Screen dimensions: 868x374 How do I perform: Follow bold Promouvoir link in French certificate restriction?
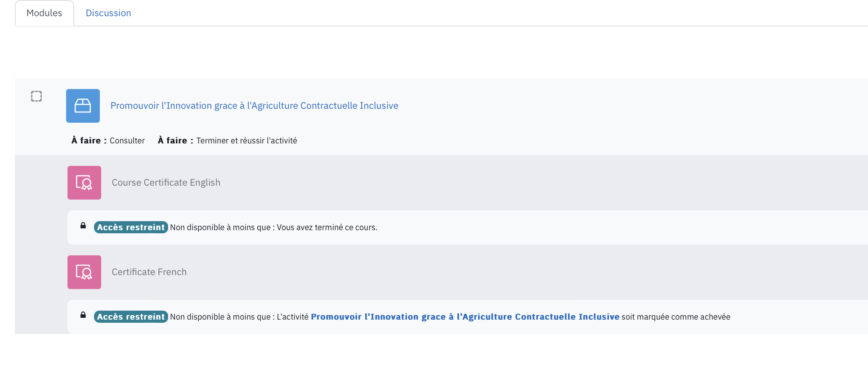[465, 317]
